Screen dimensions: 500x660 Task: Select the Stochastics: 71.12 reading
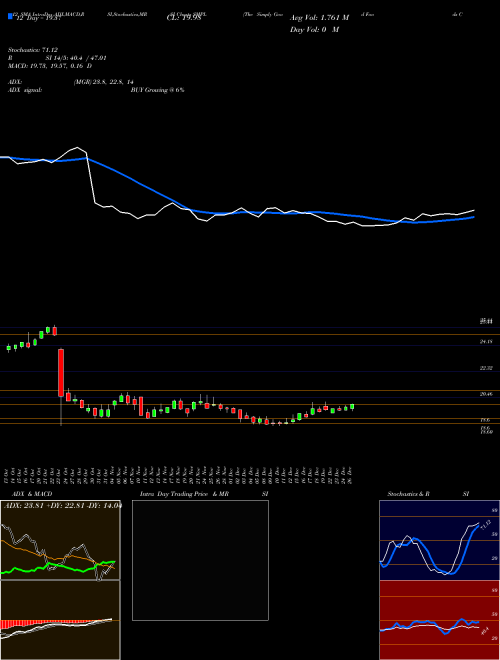(33, 50)
